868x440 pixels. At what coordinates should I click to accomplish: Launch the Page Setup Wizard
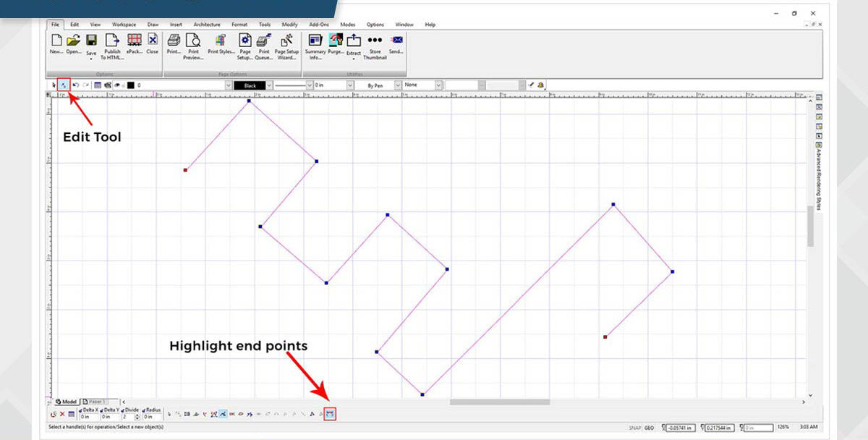(286, 40)
